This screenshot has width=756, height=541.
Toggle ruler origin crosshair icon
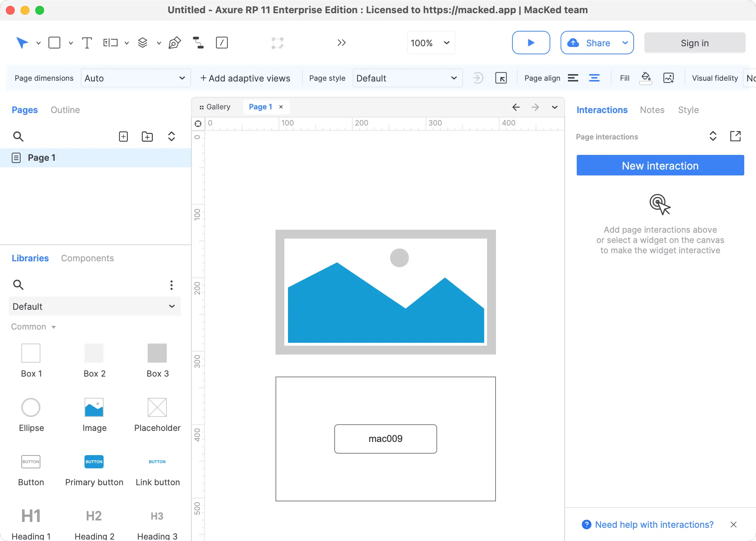198,123
